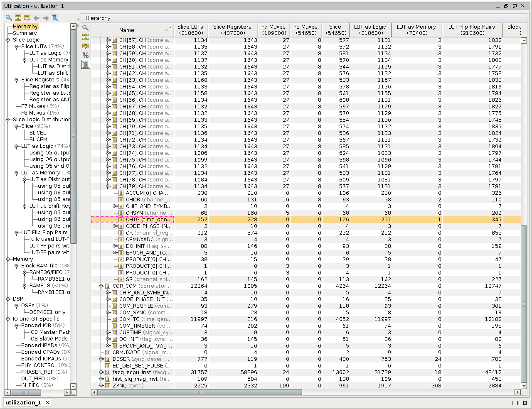Toggle percentage display with the % icon
The width and height of the screenshot is (532, 409).
(85, 55)
